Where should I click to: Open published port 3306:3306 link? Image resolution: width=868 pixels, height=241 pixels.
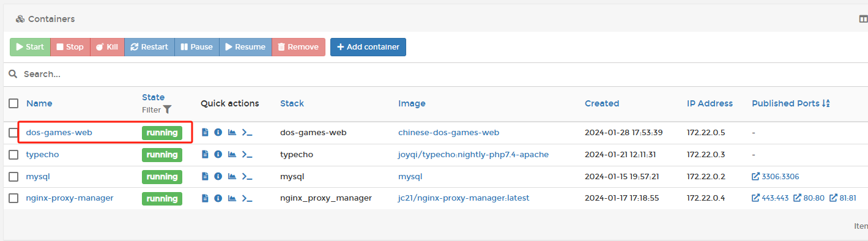click(775, 177)
